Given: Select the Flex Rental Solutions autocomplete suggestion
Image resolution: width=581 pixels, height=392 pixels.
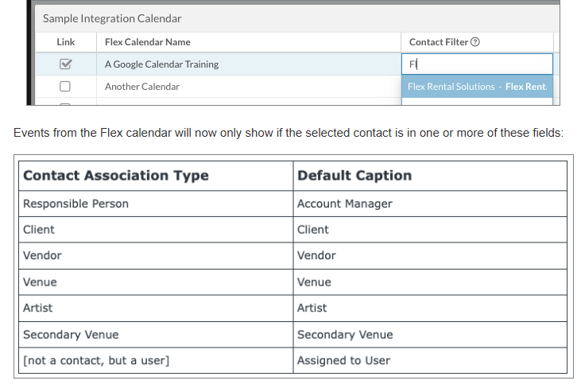Looking at the screenshot, I should pyautogui.click(x=476, y=87).
